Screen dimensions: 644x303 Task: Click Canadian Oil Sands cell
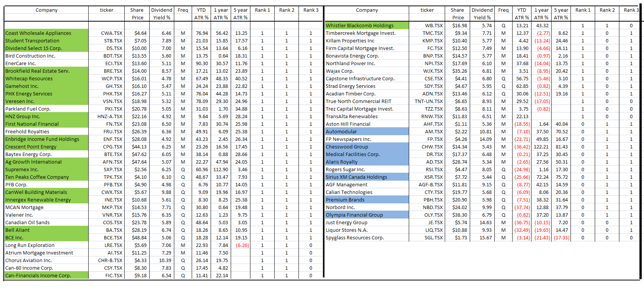coord(46,222)
